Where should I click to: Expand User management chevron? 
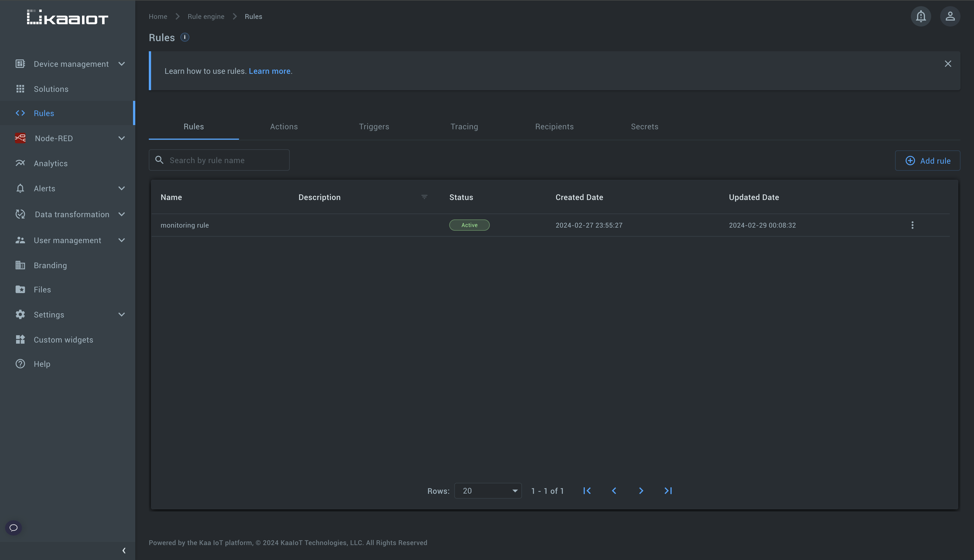click(121, 240)
